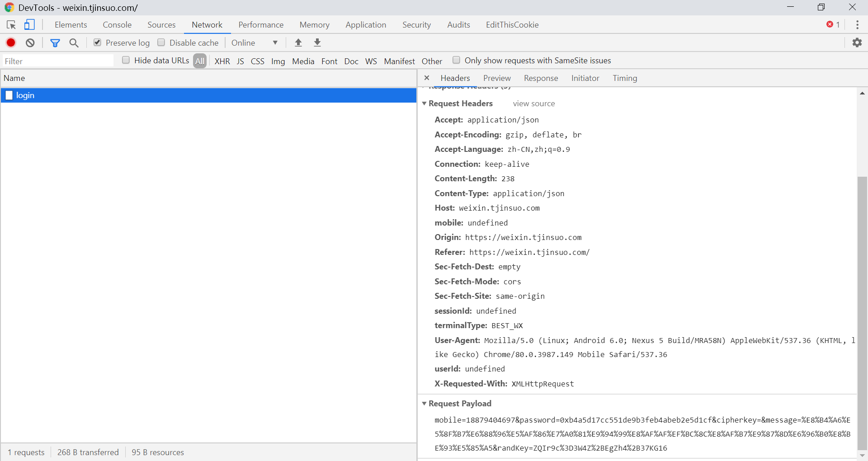Screen dimensions: 868x461
Task: Collapse the Request Payload section
Action: [425, 404]
